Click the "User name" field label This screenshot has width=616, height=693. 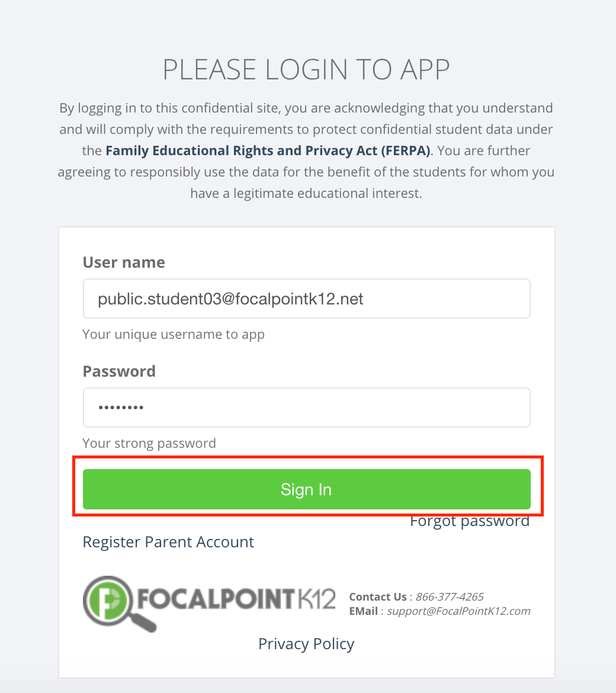point(124,262)
